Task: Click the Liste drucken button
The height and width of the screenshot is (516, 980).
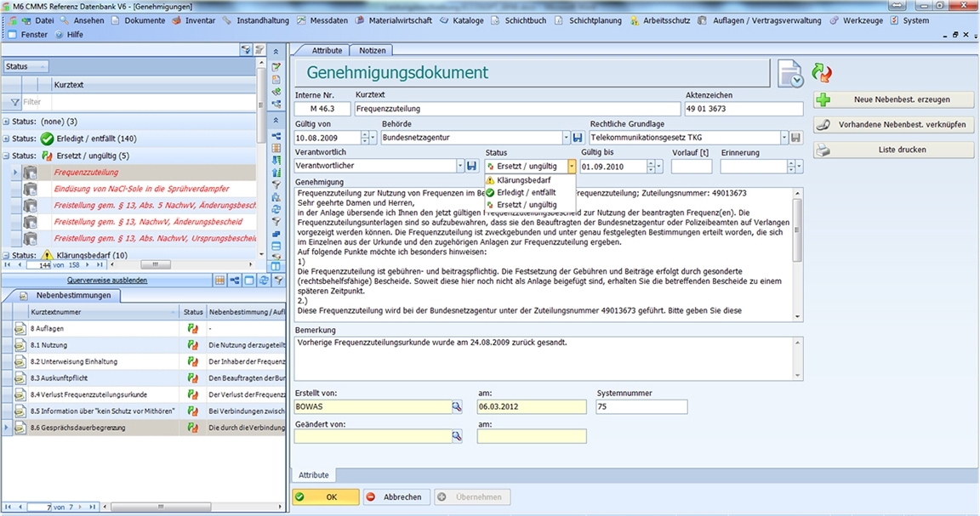Action: tap(894, 150)
